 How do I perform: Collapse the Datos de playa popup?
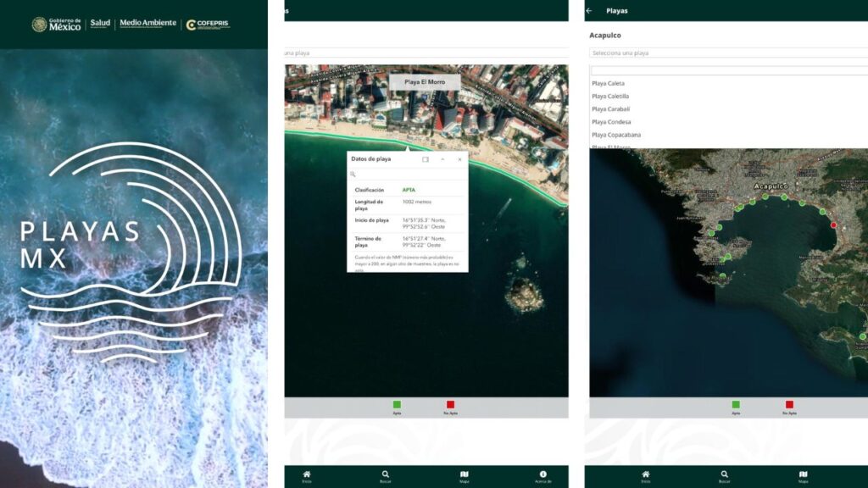click(442, 159)
